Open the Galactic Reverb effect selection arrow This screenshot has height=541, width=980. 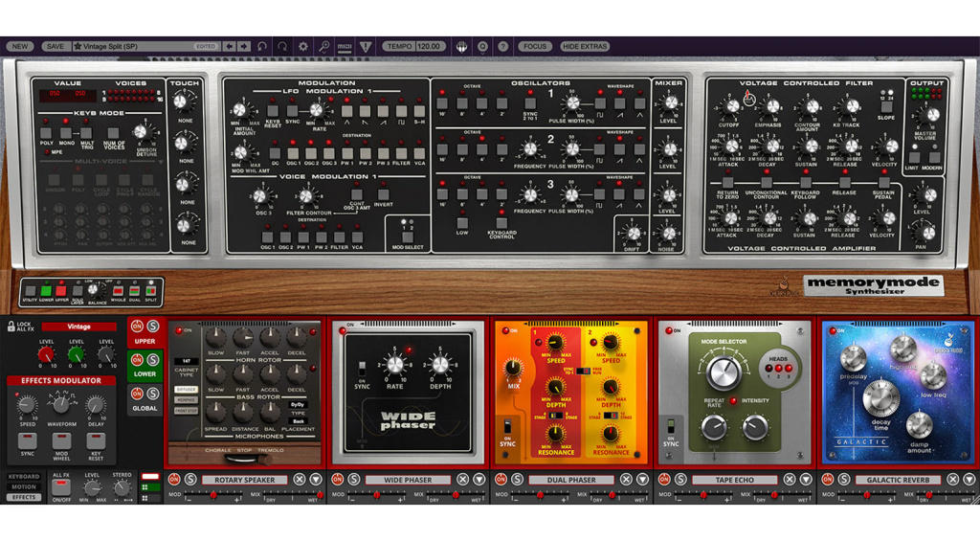969,480
